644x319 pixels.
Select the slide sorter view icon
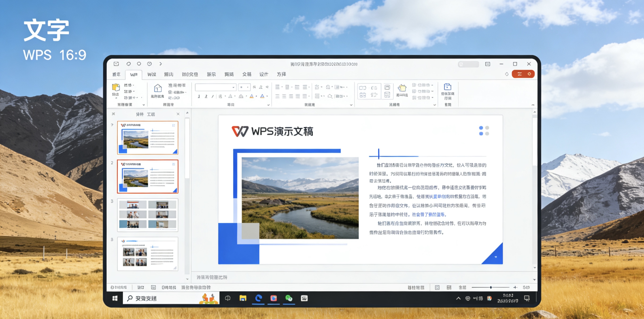coord(449,288)
